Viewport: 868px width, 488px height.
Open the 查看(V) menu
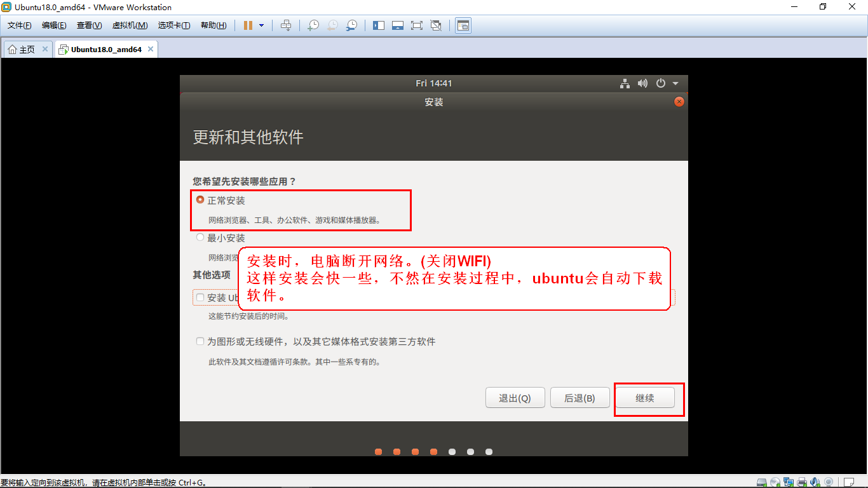pyautogui.click(x=89, y=25)
